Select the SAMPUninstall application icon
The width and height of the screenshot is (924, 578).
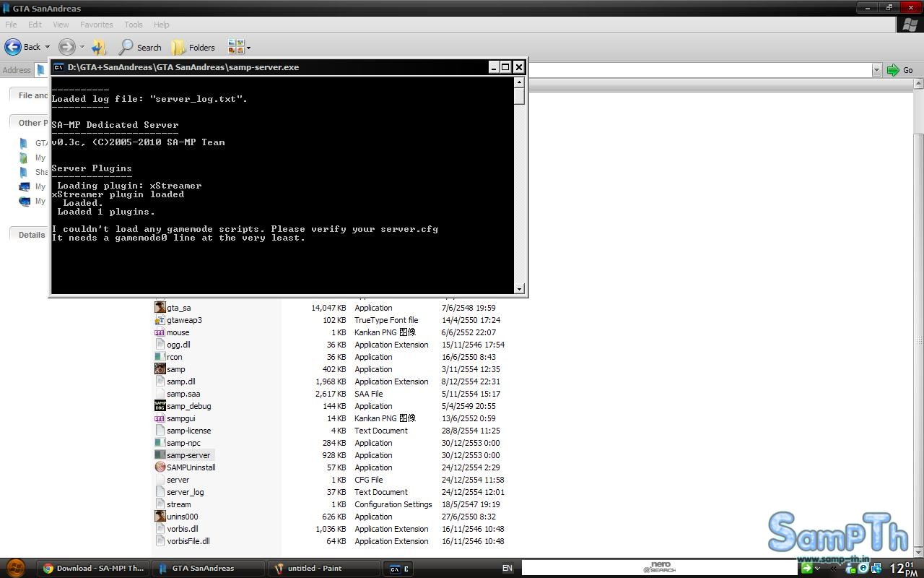(160, 467)
